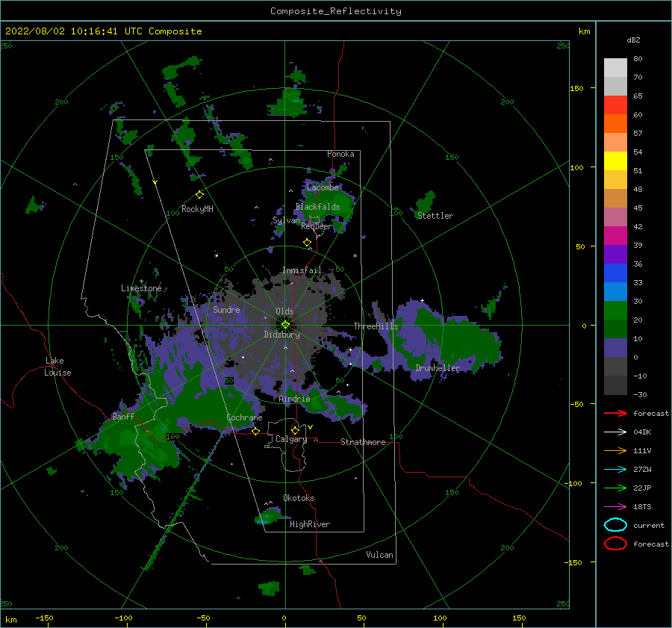The height and width of the screenshot is (628, 672).
Task: Click the orange 60-57 dBZ swatch
Action: [615, 124]
